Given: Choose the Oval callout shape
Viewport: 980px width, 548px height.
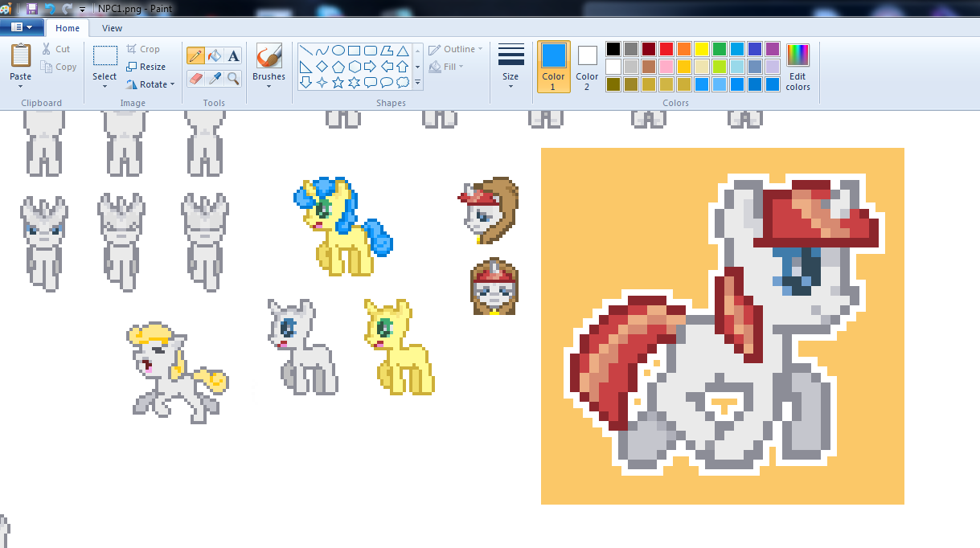Looking at the screenshot, I should (x=387, y=82).
